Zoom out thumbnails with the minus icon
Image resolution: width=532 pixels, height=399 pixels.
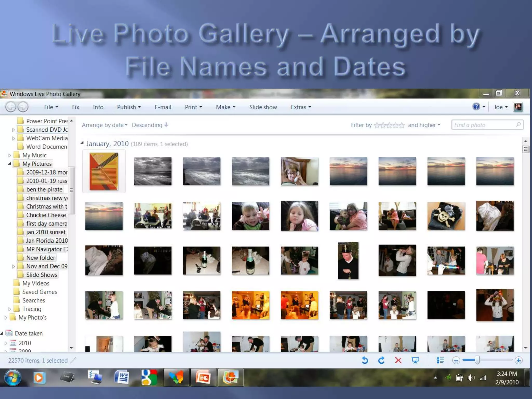pyautogui.click(x=456, y=360)
